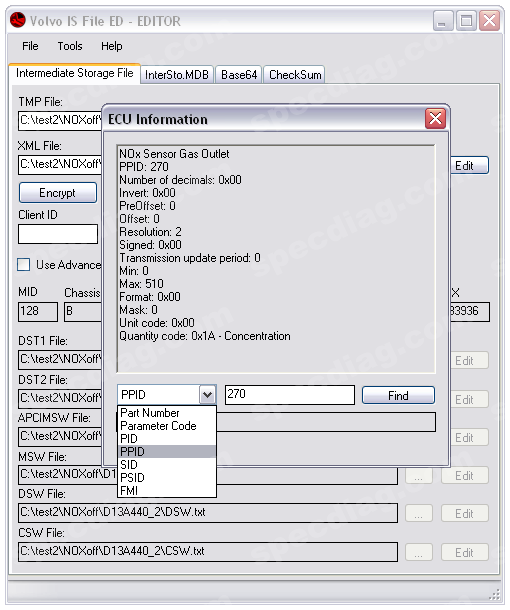The width and height of the screenshot is (510, 610).
Task: Open the Base64 tab
Action: point(239,75)
